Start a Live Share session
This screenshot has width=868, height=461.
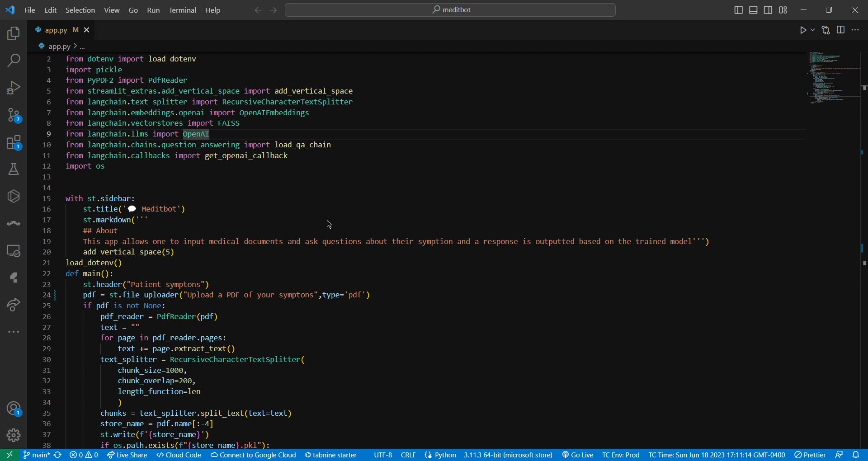click(x=127, y=455)
